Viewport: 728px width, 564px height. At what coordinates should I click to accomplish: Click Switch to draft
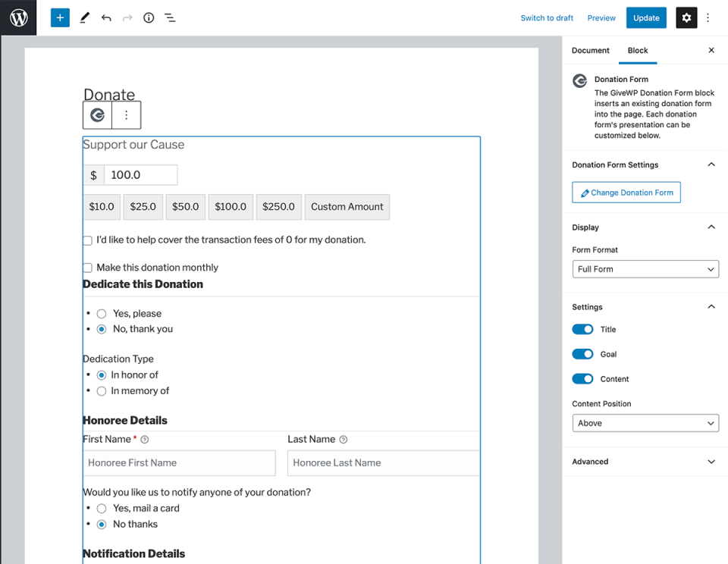click(547, 17)
